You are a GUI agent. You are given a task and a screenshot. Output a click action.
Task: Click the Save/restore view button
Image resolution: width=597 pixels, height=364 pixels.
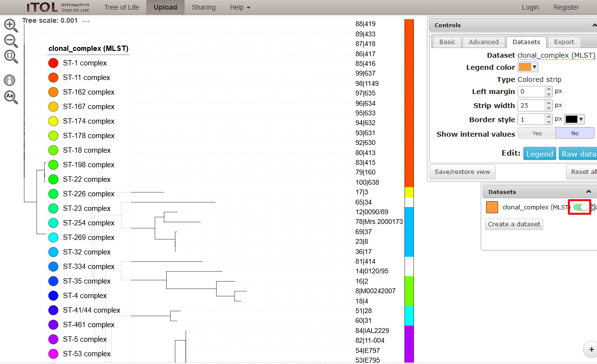click(x=462, y=172)
